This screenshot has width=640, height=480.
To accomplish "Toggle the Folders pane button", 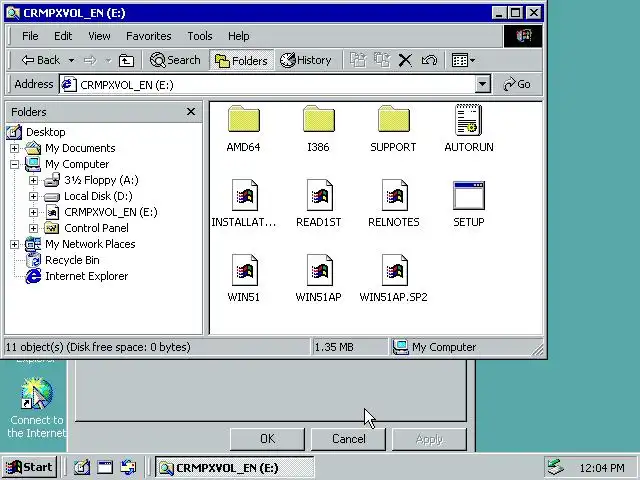I will pyautogui.click(x=241, y=60).
